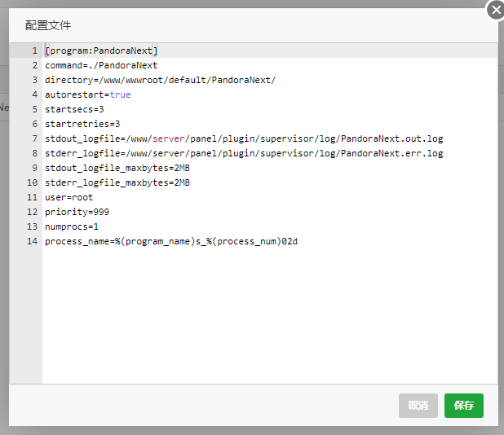Viewport: 504px width, 435px height.
Task: Click the process_name line in editor
Action: (x=171, y=241)
